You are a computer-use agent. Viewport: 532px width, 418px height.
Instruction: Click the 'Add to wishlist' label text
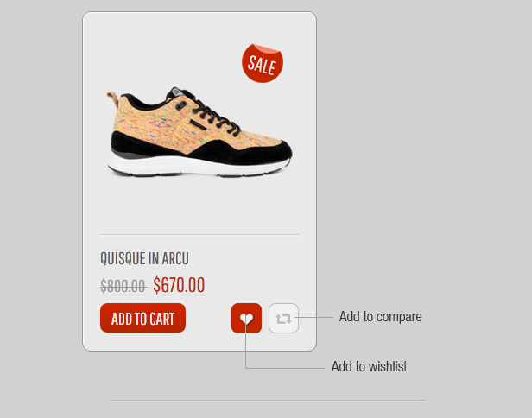click(x=369, y=366)
